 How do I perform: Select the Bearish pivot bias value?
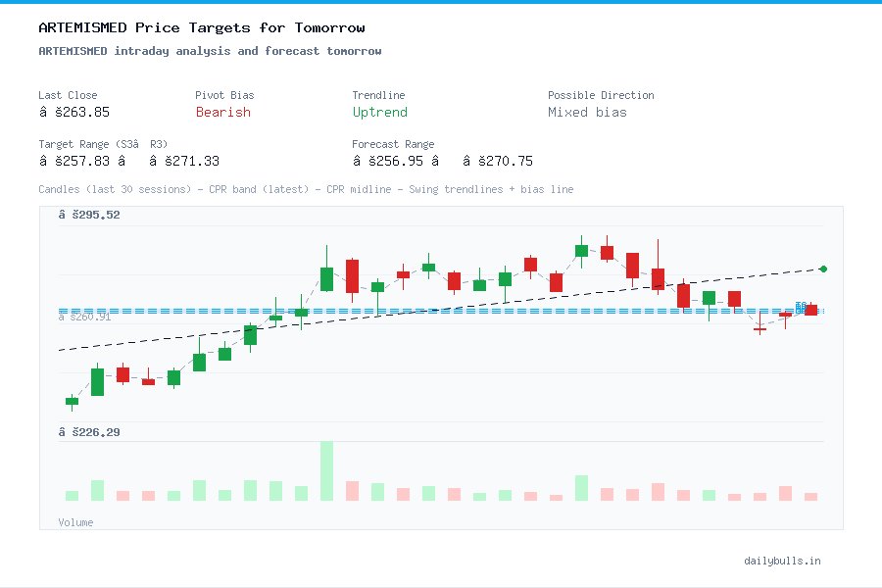222,112
